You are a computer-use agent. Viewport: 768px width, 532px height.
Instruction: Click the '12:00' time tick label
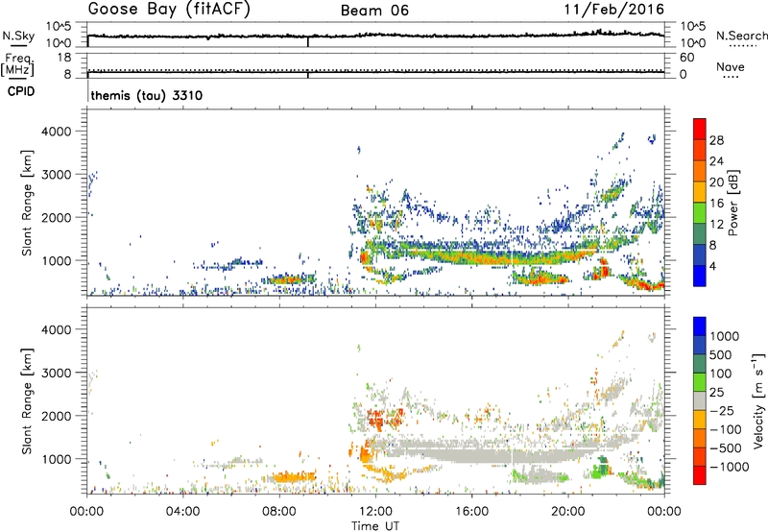[375, 512]
